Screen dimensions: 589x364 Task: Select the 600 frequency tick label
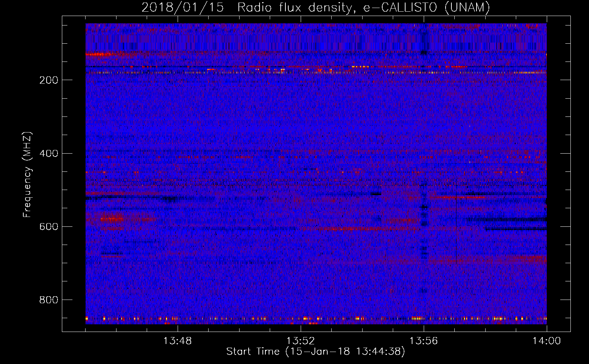(x=49, y=226)
